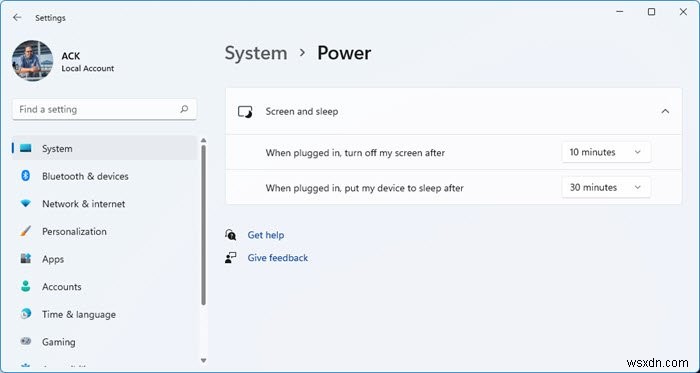Click the Give feedback icon
Viewport: 700px width, 373px height.
pyautogui.click(x=230, y=257)
